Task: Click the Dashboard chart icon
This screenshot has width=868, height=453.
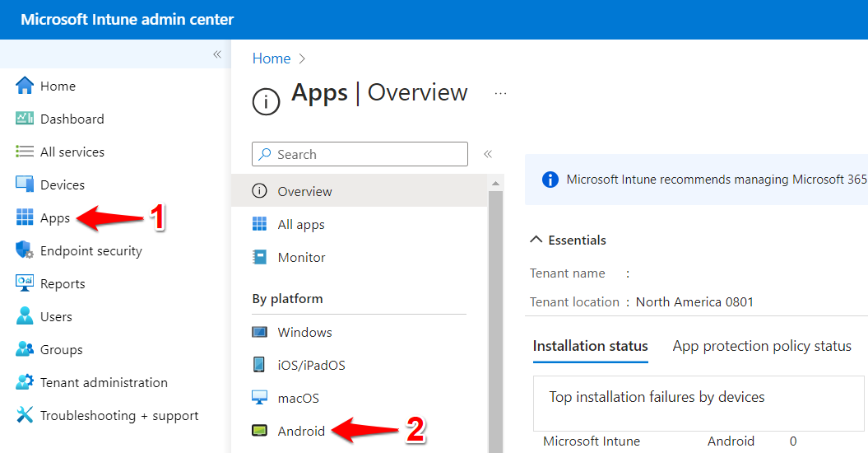Action: [25, 119]
